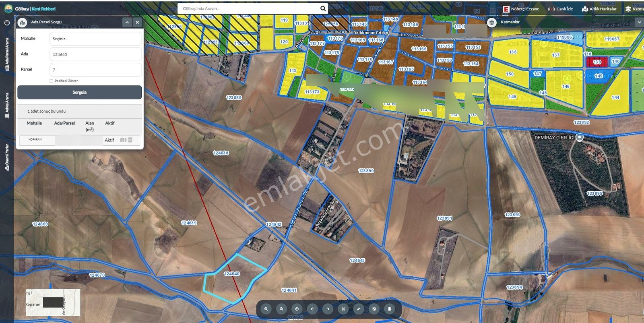The height and width of the screenshot is (323, 644).
Task: Click the crosshair locate icon in left sidebar
Action: 7,23
